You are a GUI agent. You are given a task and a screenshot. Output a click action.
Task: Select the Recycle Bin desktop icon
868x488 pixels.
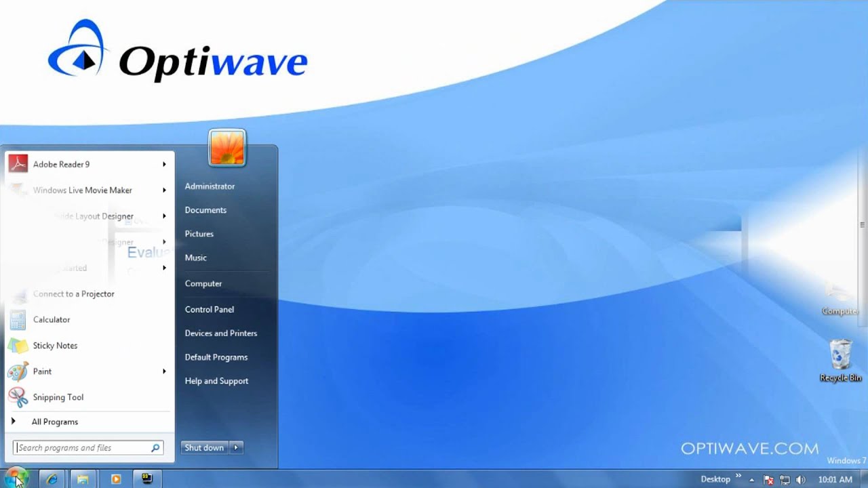[x=841, y=361]
